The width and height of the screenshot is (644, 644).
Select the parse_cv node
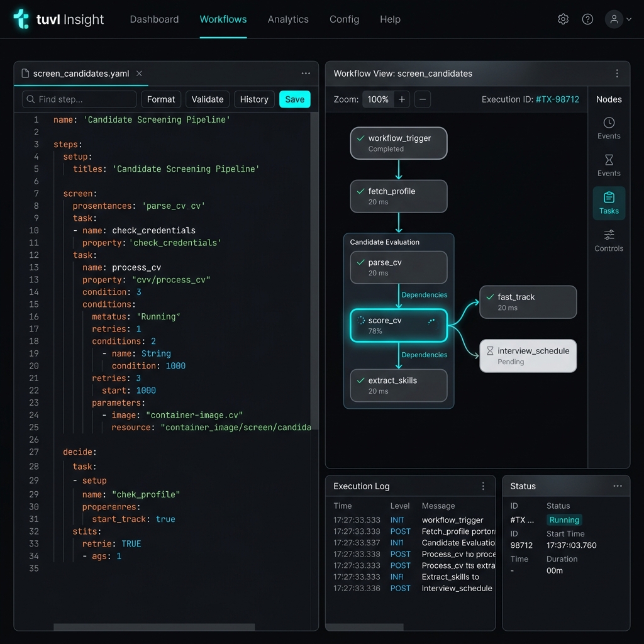click(x=398, y=267)
